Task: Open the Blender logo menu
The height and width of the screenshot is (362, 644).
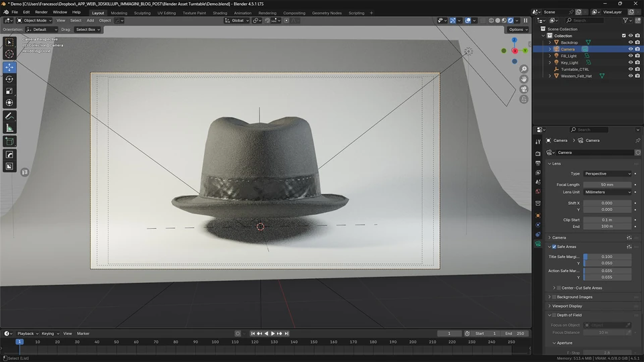Action: (x=6, y=12)
